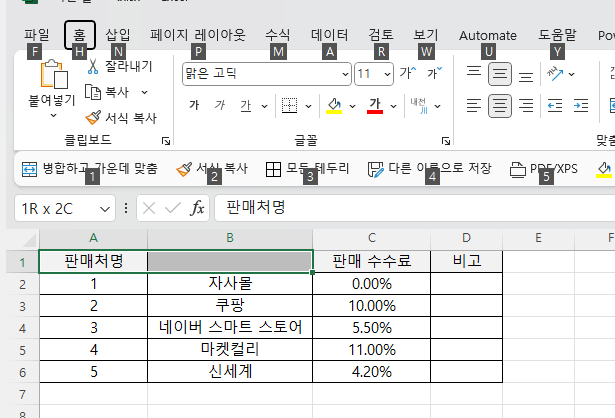The height and width of the screenshot is (418, 615).
Task: Align text right
Action: point(526,105)
